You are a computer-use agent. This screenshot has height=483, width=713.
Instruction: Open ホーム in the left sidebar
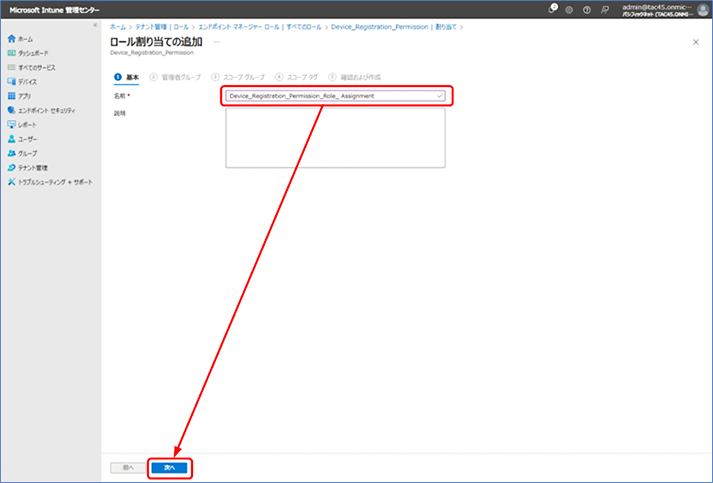coord(20,39)
